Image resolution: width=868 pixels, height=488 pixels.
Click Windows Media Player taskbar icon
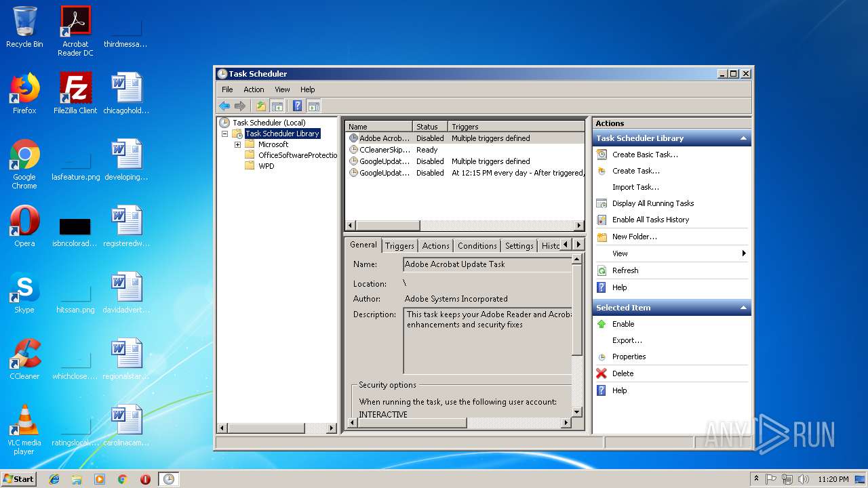click(100, 479)
